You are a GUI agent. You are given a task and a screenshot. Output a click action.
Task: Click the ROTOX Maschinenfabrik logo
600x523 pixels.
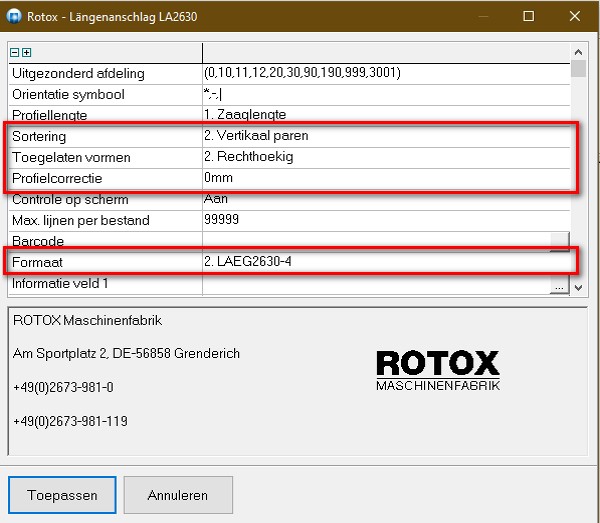pyautogui.click(x=438, y=370)
